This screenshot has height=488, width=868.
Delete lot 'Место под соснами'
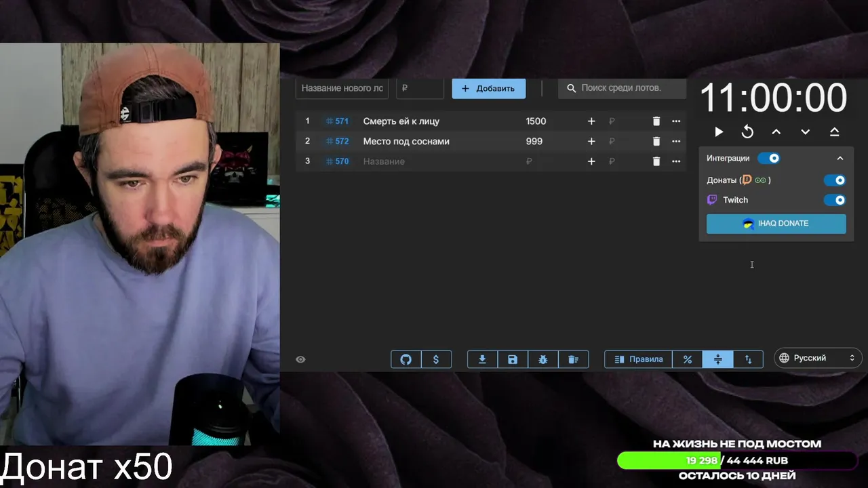tap(656, 142)
